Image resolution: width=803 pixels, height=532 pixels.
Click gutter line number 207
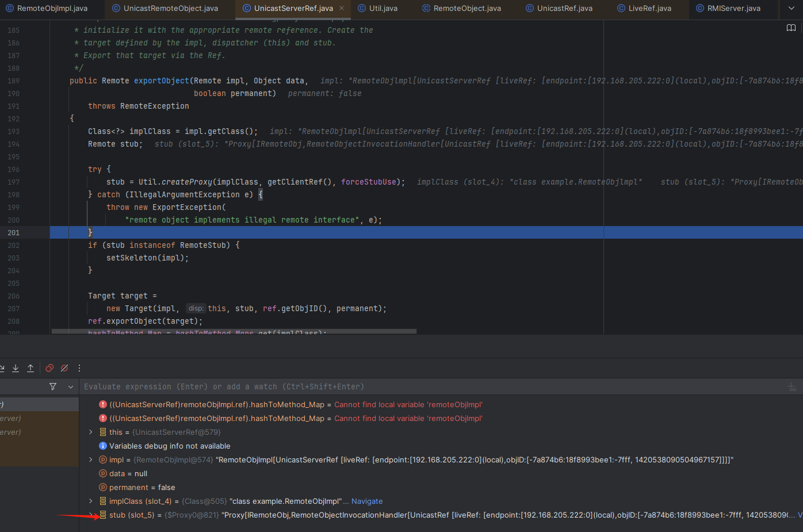tap(13, 308)
